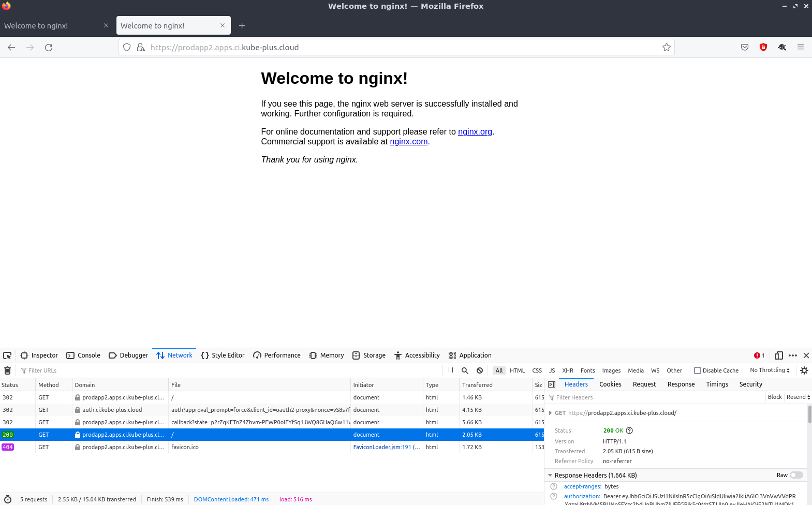The width and height of the screenshot is (812, 505).
Task: Start performance analysis stopwatch icon
Action: pyautogui.click(x=7, y=499)
